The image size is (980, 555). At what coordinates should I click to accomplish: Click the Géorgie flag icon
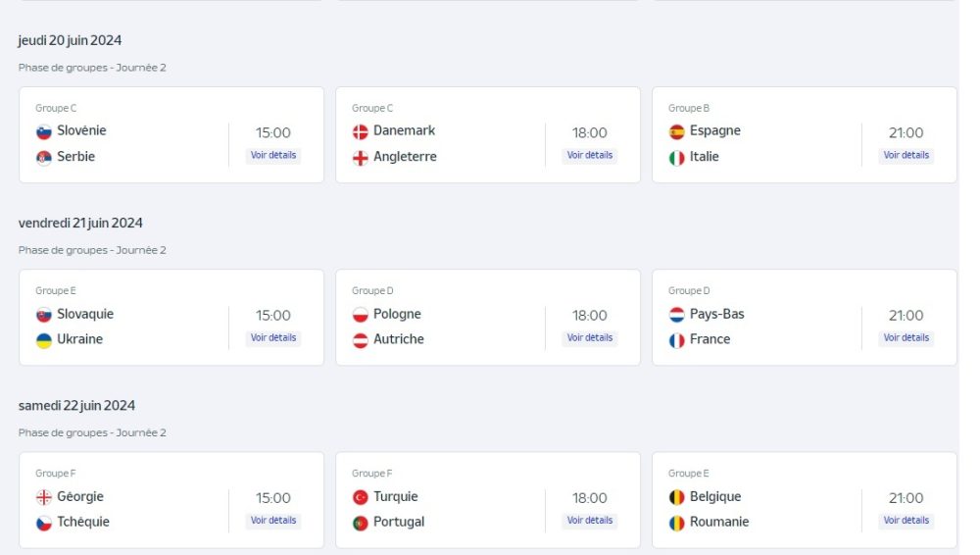(x=44, y=497)
